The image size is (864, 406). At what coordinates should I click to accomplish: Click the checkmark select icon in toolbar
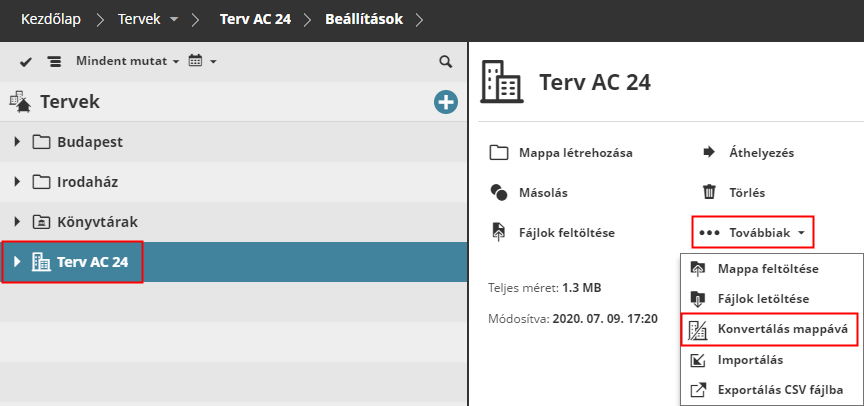26,62
